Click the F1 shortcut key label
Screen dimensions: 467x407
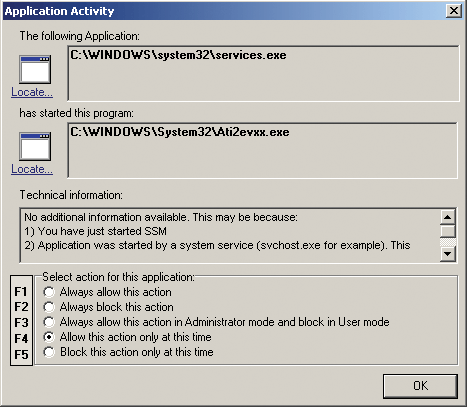coord(21,292)
